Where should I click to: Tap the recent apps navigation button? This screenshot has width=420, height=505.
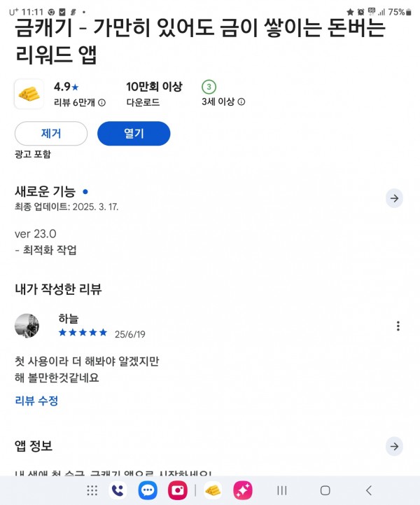(282, 490)
